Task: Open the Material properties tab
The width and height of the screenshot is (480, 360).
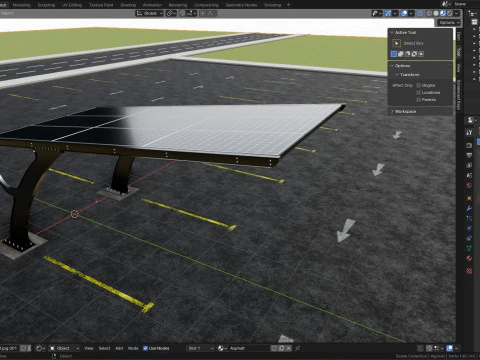Action: click(469, 258)
